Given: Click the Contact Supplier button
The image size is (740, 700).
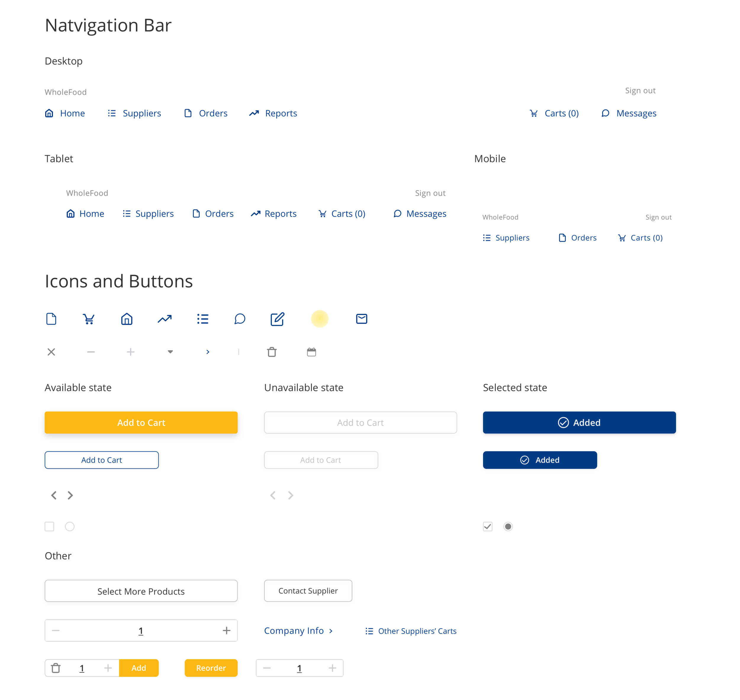Looking at the screenshot, I should tap(308, 591).
